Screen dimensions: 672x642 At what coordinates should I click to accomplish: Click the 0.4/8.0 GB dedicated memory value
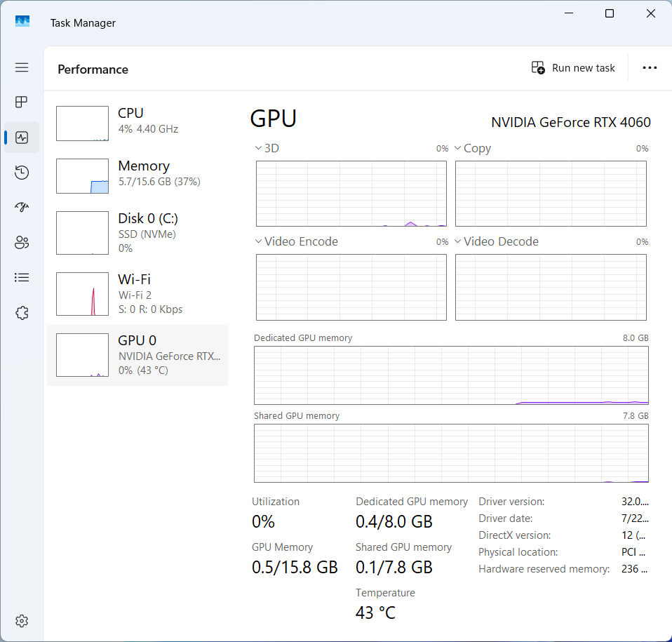point(394,521)
